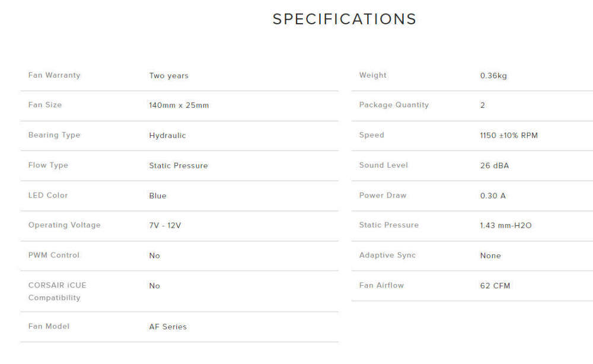Select the Bearing Type label
This screenshot has height=364, width=593.
coord(54,135)
